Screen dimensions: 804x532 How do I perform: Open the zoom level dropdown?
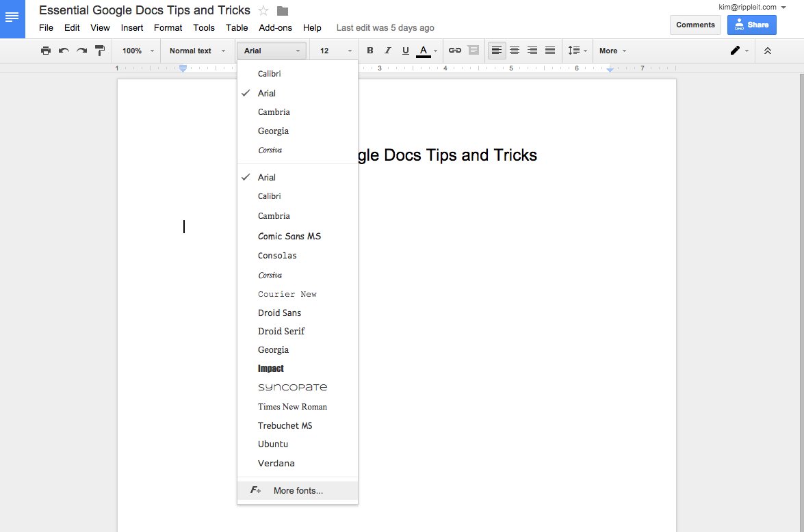(x=138, y=51)
